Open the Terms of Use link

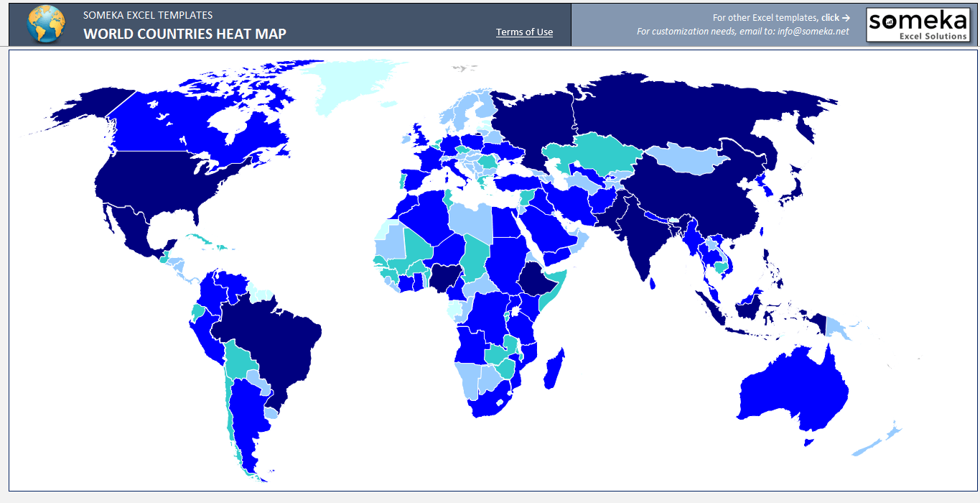point(524,32)
